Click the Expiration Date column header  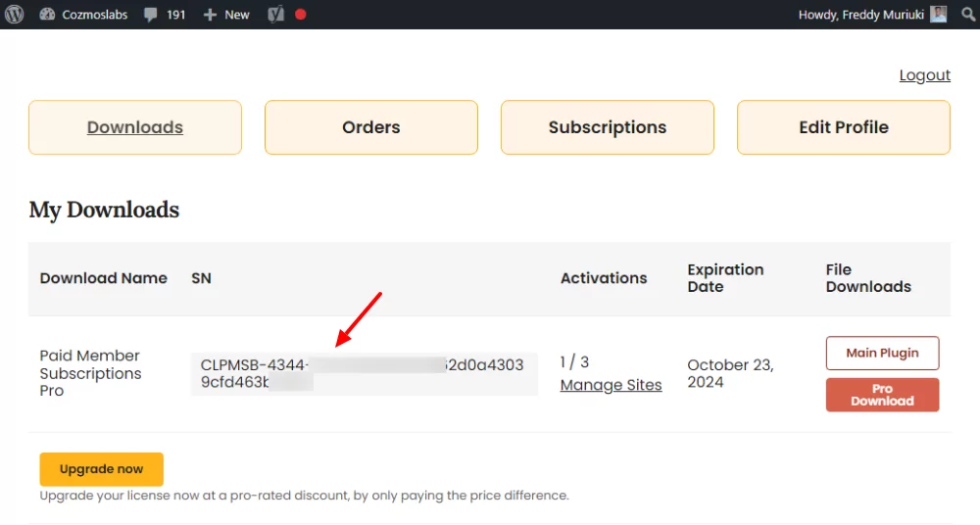pyautogui.click(x=725, y=278)
